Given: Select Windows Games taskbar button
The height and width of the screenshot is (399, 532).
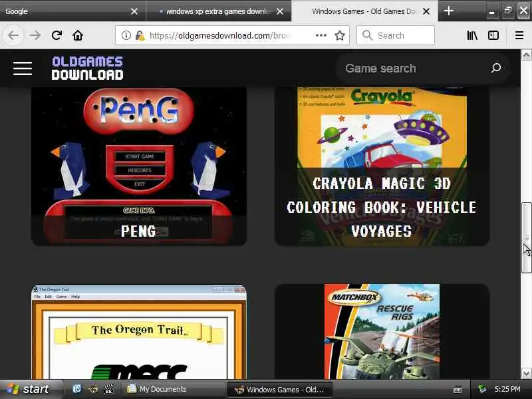Looking at the screenshot, I should click(279, 390).
